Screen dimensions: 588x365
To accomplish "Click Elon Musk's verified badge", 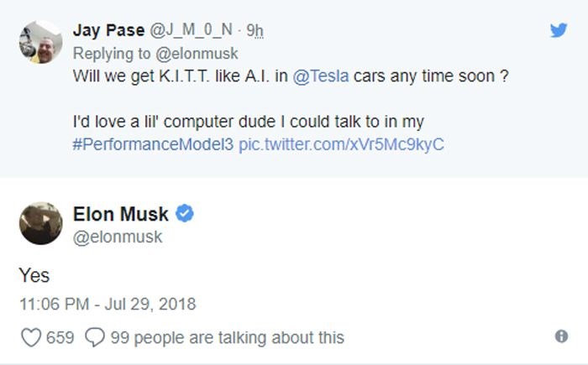I will click(186, 214).
